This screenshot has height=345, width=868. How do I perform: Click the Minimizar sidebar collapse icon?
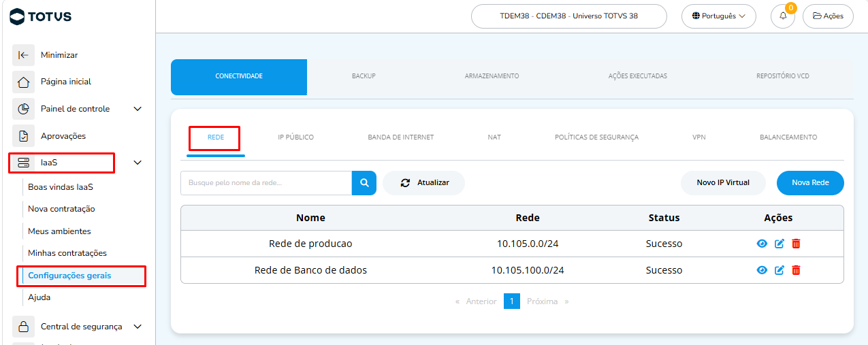point(23,55)
